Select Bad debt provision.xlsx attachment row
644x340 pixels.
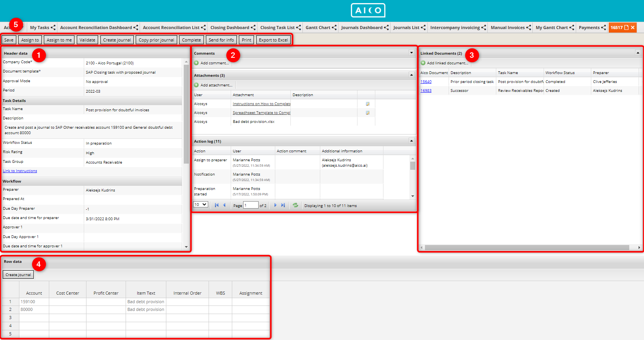point(284,122)
